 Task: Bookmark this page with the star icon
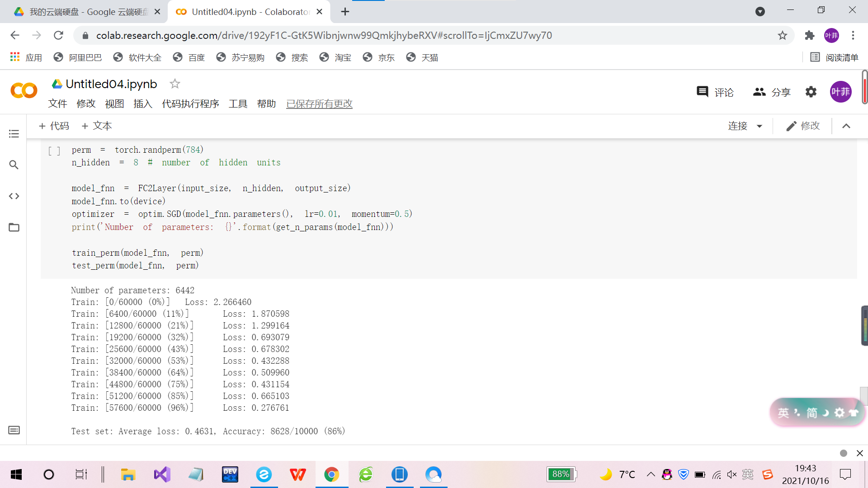pyautogui.click(x=783, y=35)
